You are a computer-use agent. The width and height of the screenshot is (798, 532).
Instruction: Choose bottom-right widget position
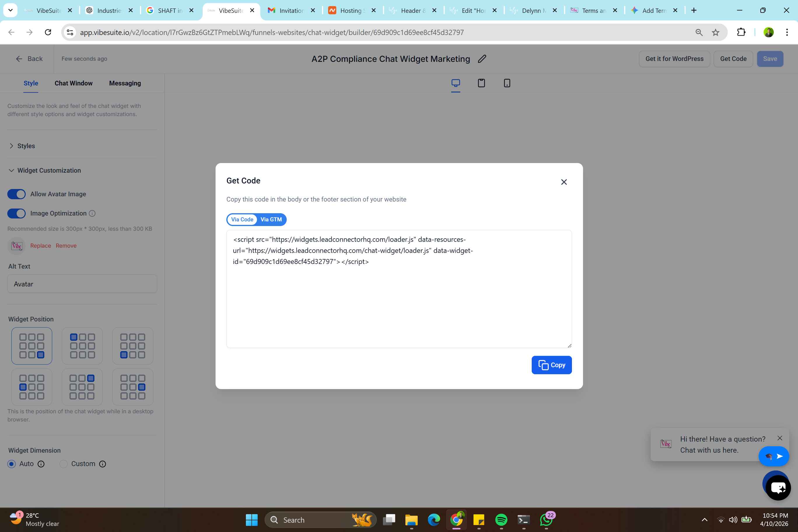32,346
